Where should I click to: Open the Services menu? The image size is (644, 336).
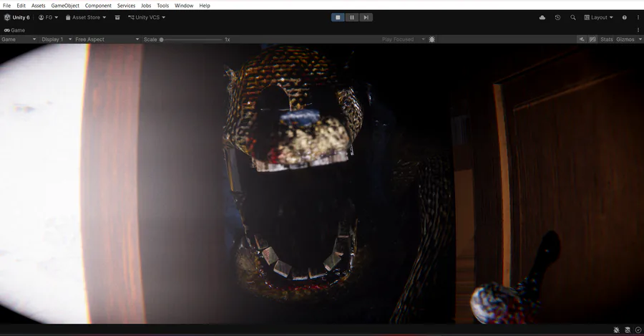(126, 5)
